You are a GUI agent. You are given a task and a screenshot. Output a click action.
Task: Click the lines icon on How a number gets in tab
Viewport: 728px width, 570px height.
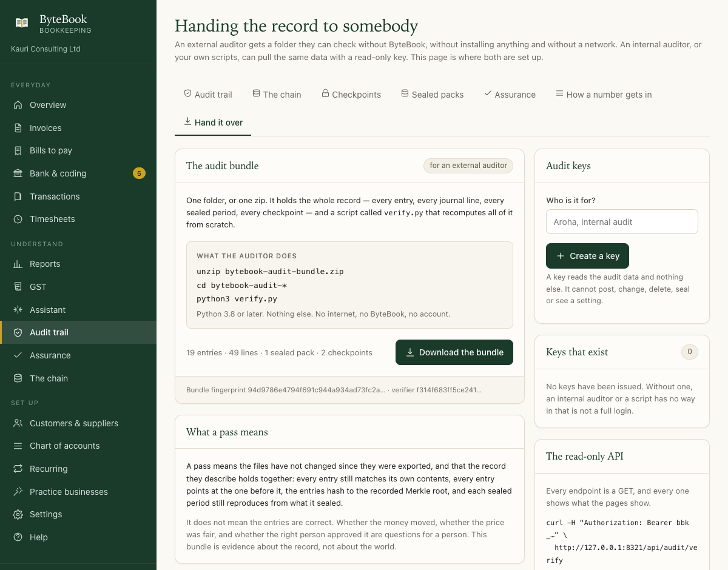click(x=559, y=94)
